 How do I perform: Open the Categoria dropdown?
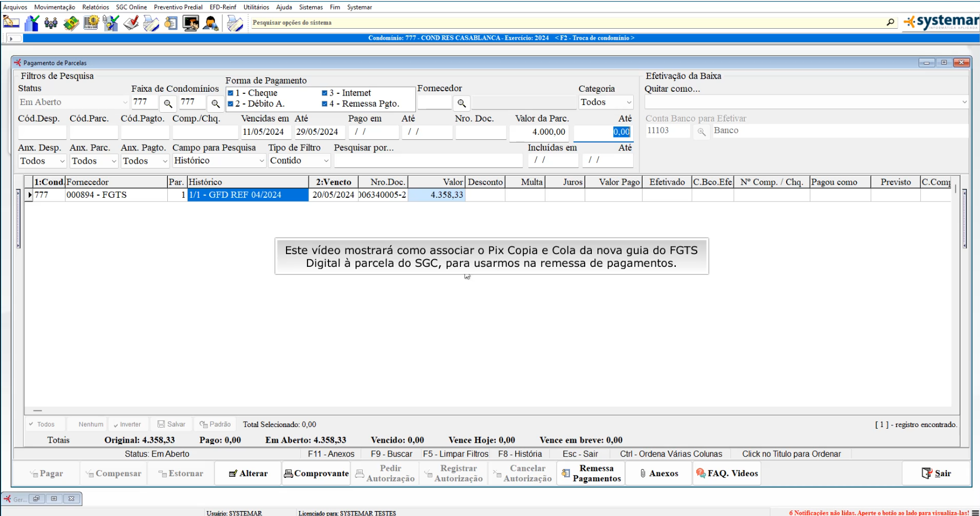point(628,102)
